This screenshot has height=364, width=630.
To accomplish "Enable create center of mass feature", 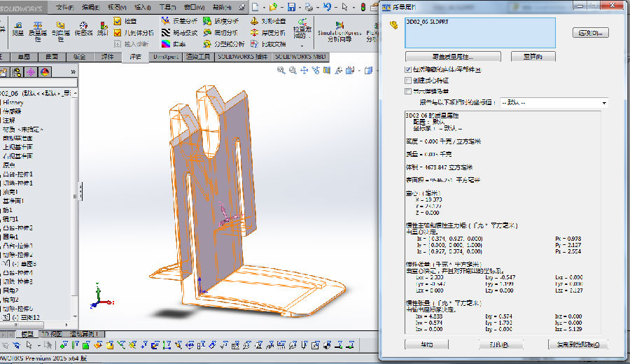I will 408,80.
